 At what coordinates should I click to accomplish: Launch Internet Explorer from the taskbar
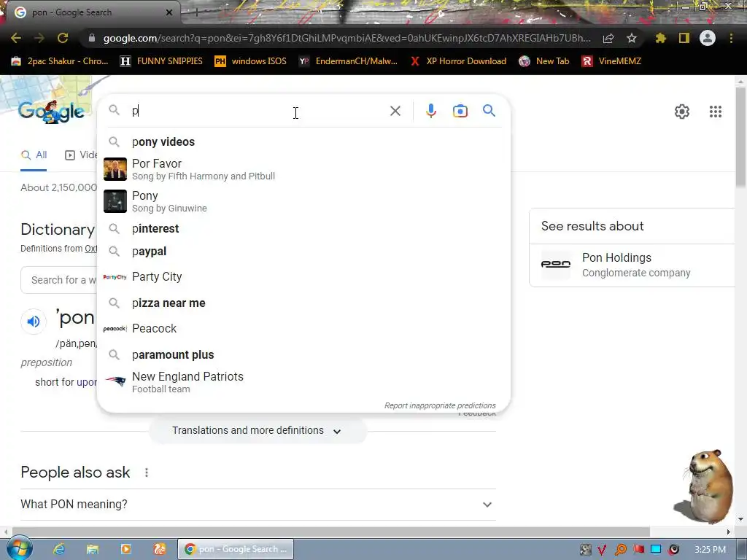[x=58, y=549]
